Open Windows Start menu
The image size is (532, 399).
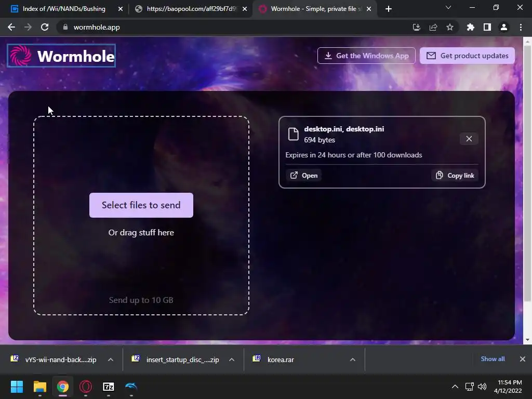pos(17,387)
